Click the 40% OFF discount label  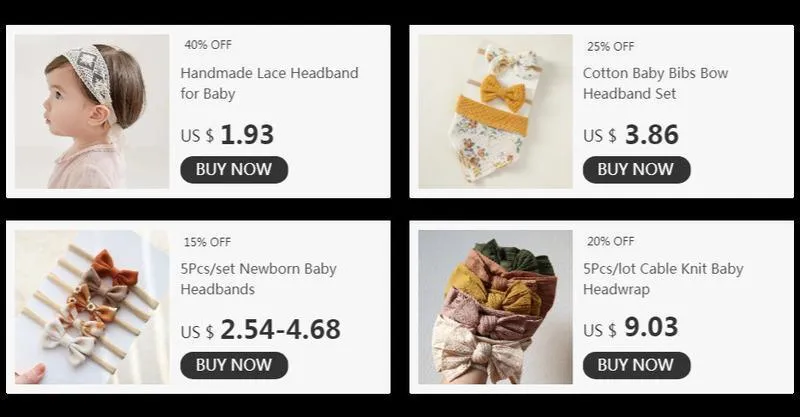(x=208, y=45)
